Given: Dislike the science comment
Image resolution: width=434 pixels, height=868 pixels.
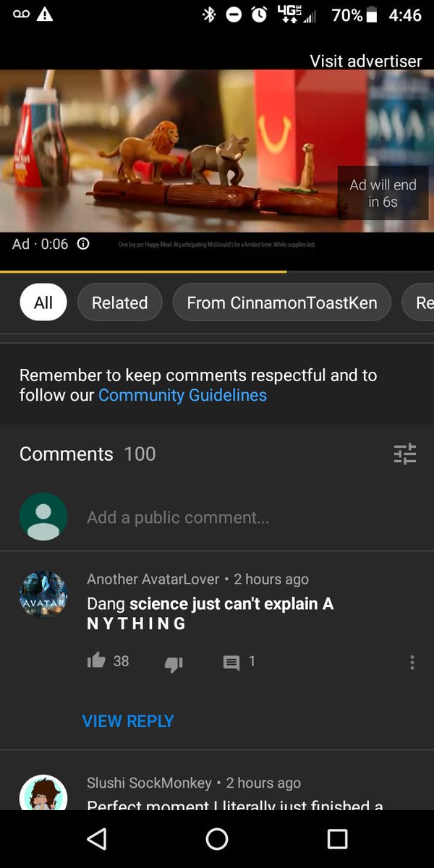Looking at the screenshot, I should pyautogui.click(x=174, y=664).
